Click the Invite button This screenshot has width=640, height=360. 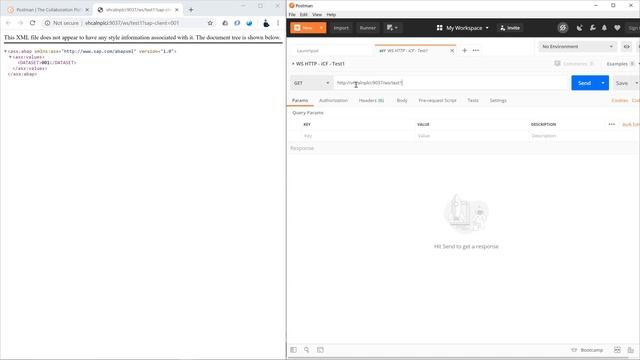click(x=510, y=28)
